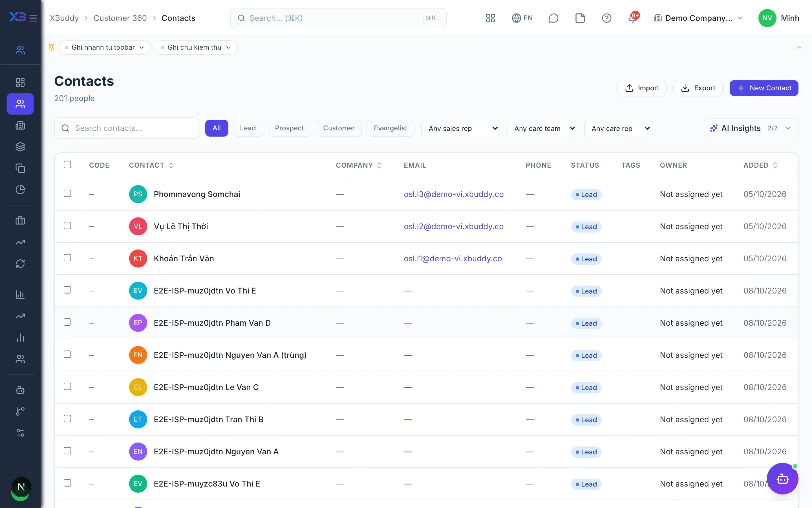Open the pie chart icon in sidebar
The width and height of the screenshot is (812, 508).
point(20,190)
